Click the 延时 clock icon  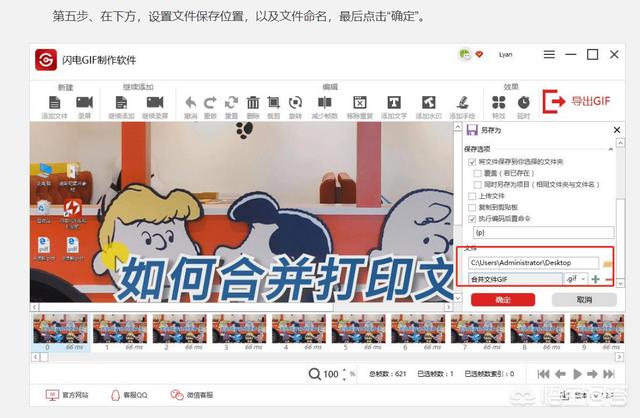[x=524, y=102]
